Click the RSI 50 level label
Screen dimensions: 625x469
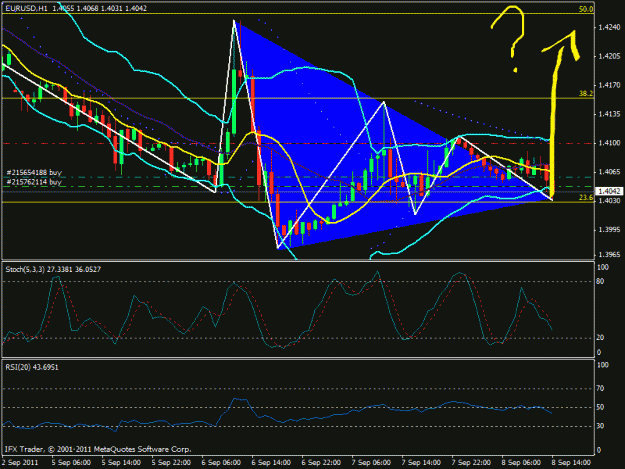[601, 407]
